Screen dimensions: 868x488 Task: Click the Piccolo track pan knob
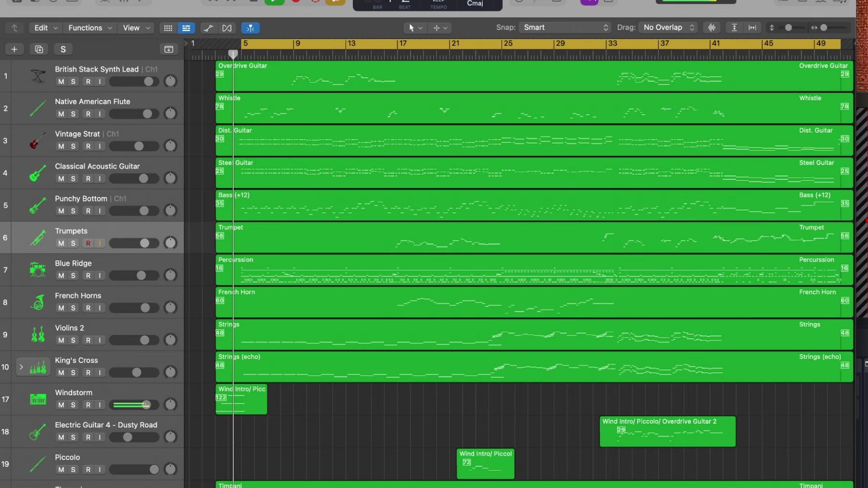170,469
